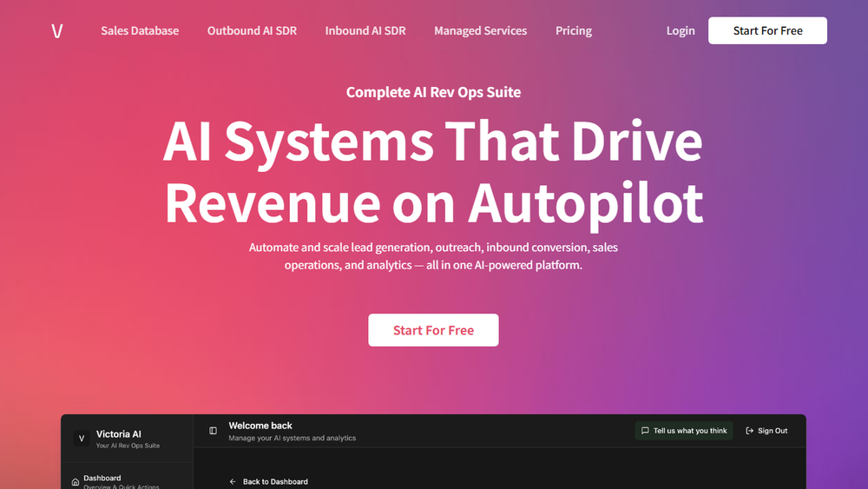This screenshot has height=489, width=868.
Task: Click the Victoria AI sidebar title
Action: pos(118,434)
